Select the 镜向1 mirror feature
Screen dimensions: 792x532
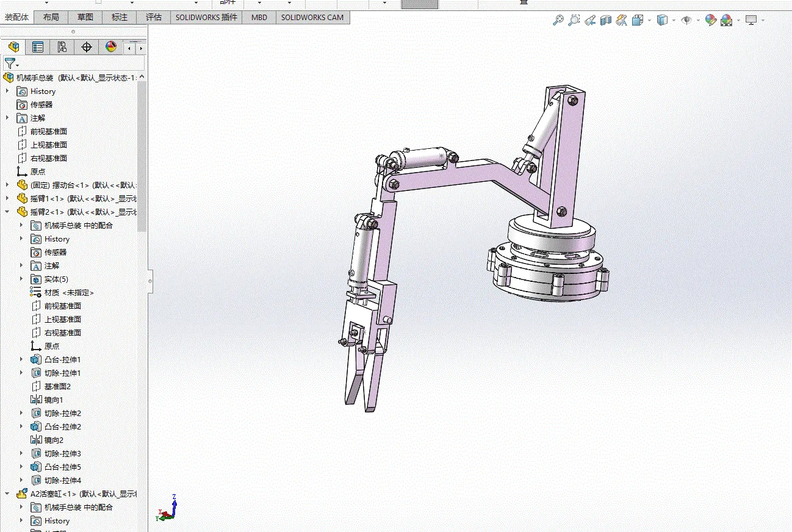pyautogui.click(x=54, y=400)
